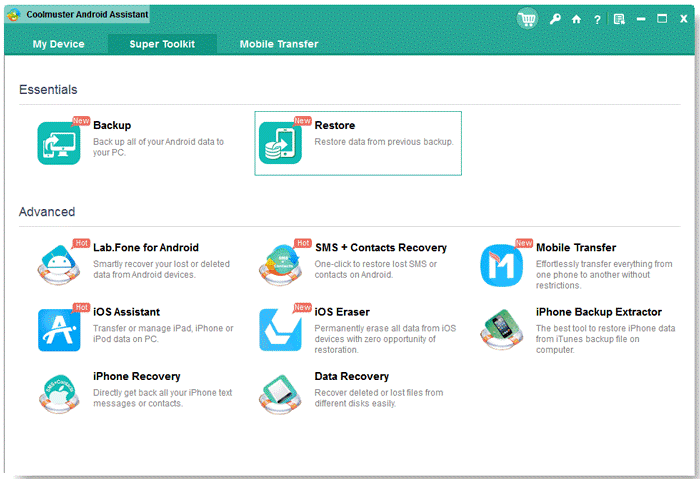Launch Lab.Fone for Android icon

[x=59, y=265]
